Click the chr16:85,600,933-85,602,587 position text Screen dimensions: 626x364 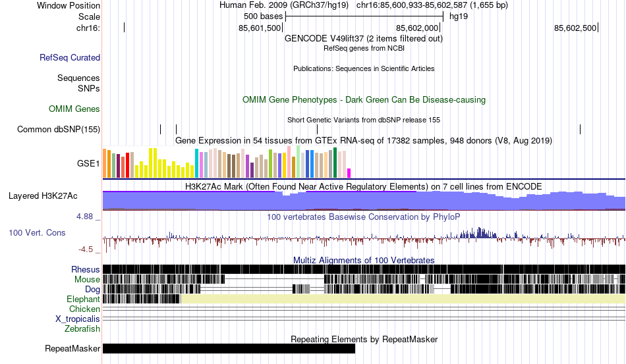coord(432,5)
